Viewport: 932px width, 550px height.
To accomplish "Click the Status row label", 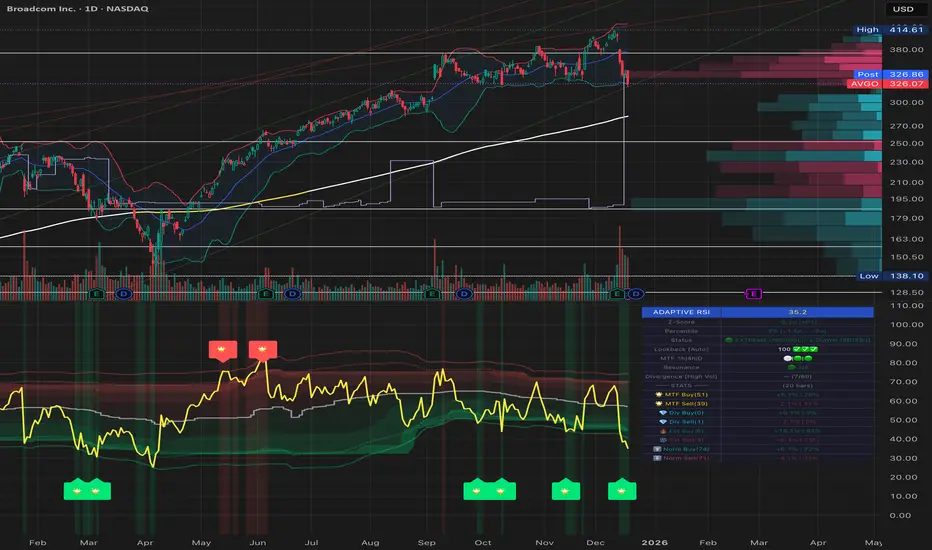I will coord(681,340).
